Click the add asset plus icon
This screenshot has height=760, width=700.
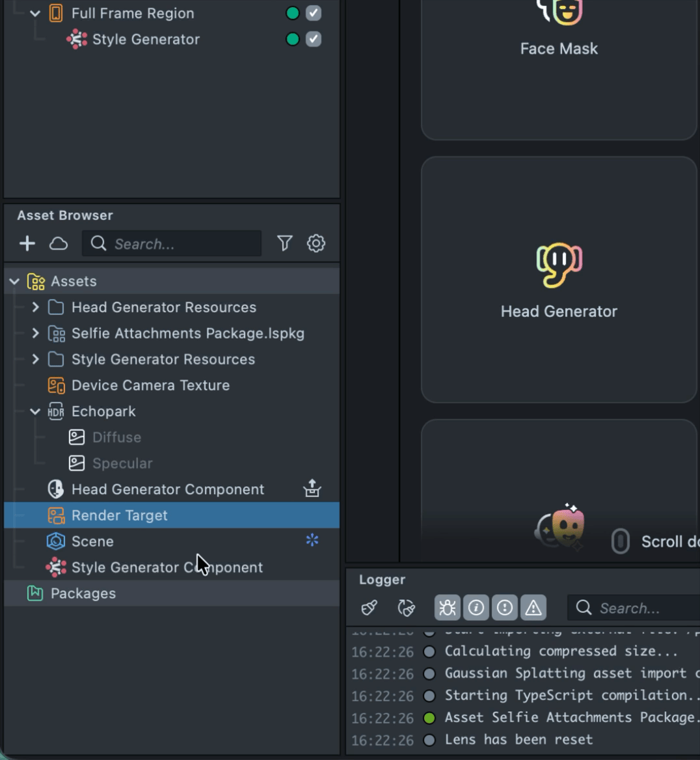coord(27,243)
